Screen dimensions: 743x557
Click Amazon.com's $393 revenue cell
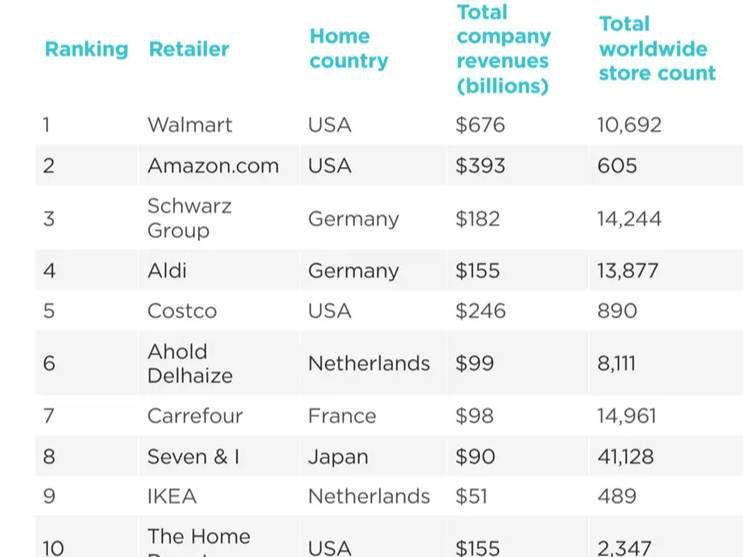(480, 166)
